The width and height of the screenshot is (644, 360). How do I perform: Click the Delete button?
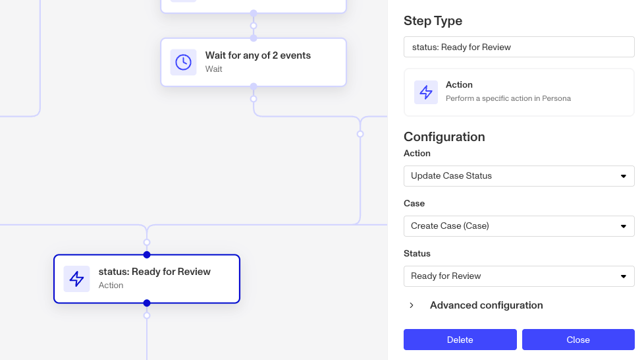pyautogui.click(x=460, y=340)
